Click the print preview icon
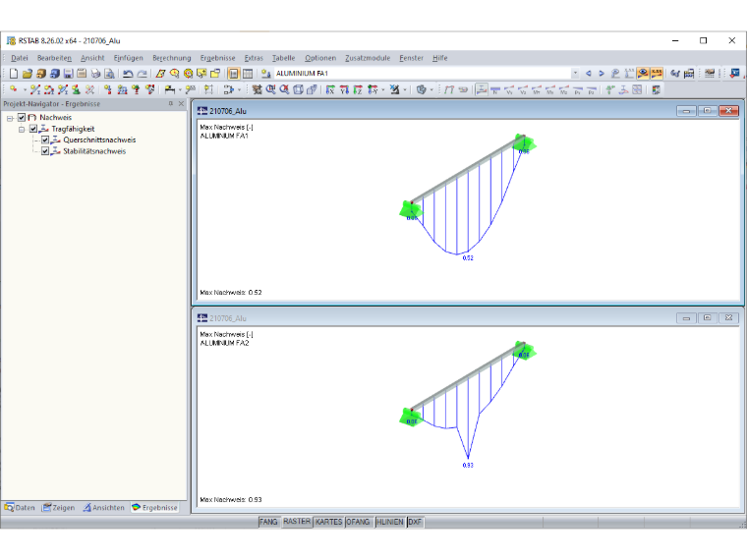The height and width of the screenshot is (560, 747). click(109, 74)
